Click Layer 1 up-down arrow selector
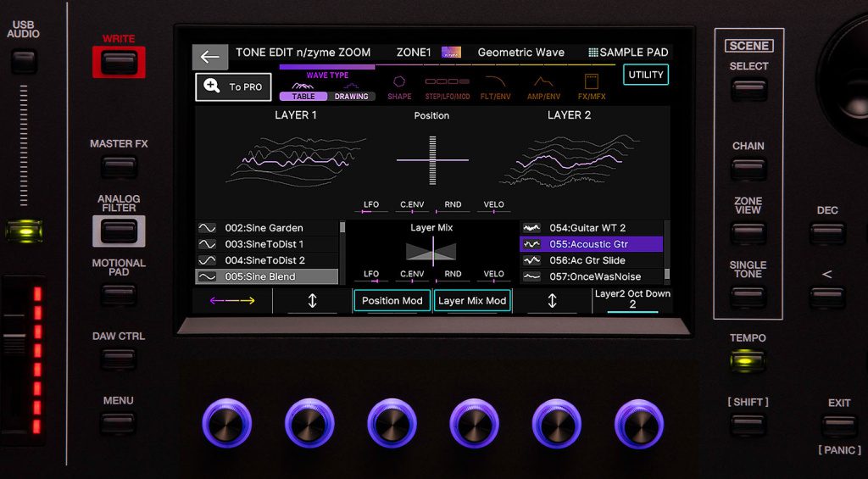The image size is (868, 479). (x=312, y=301)
